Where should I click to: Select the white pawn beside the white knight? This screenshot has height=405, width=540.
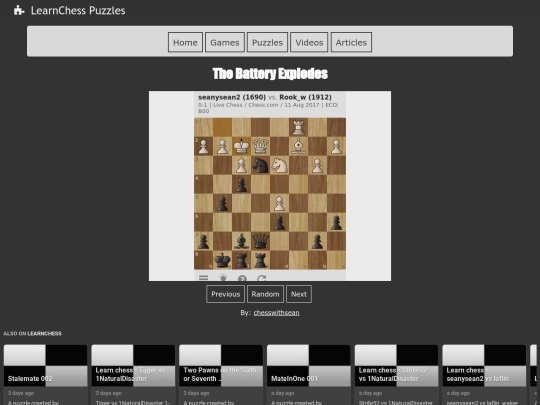click(x=317, y=165)
